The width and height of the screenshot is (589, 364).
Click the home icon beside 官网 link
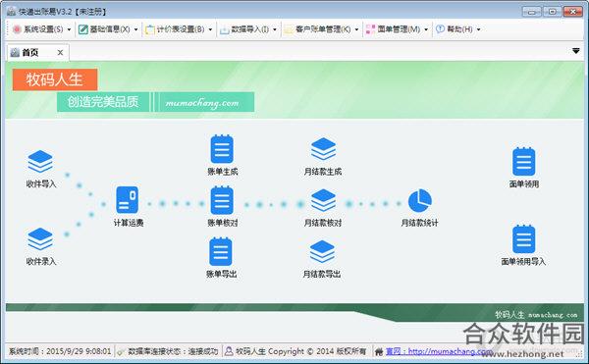click(x=379, y=351)
